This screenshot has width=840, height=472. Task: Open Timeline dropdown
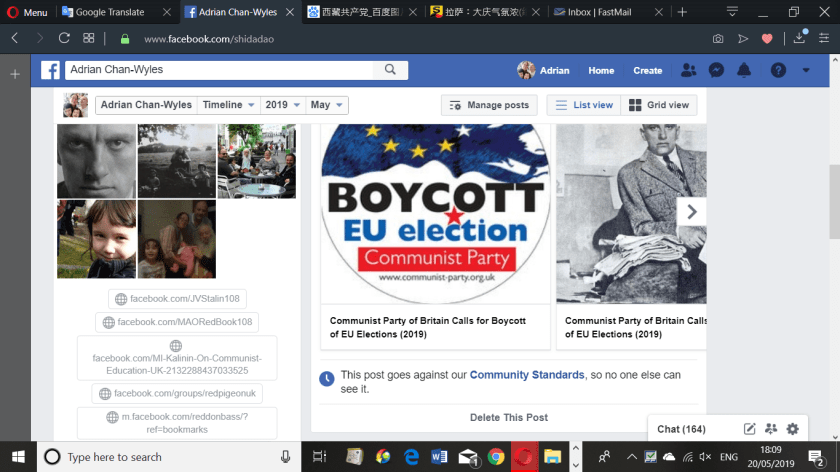click(x=229, y=105)
